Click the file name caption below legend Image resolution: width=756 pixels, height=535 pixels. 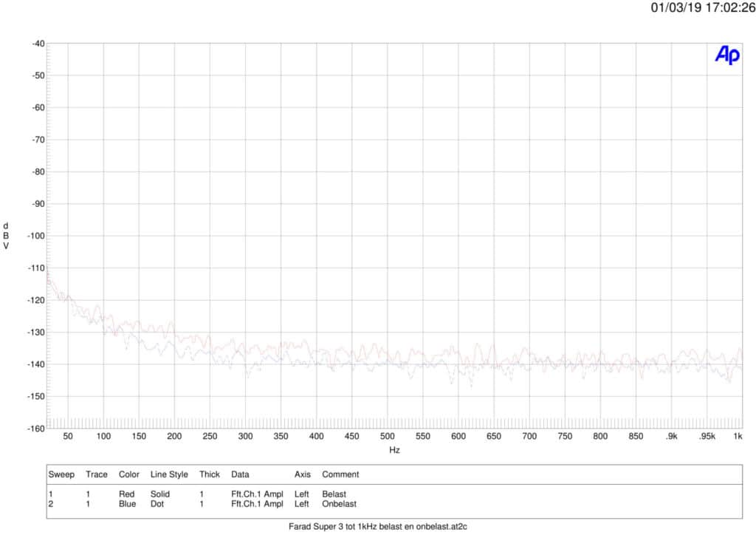click(378, 526)
